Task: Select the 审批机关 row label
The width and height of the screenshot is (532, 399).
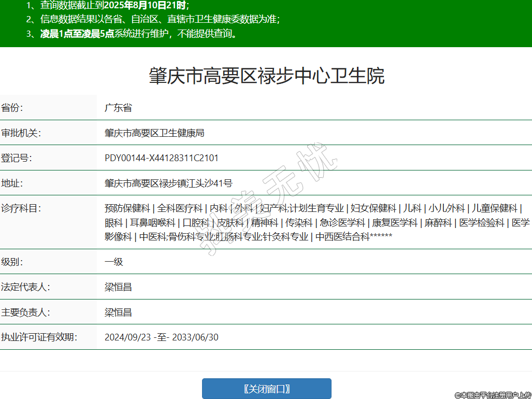Action: coord(21,133)
